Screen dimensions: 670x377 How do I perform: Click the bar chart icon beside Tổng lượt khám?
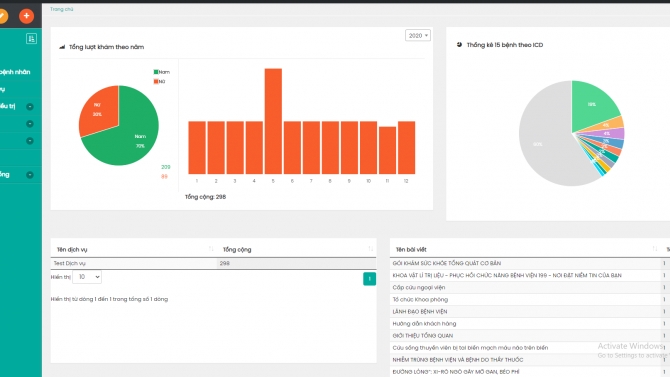(x=62, y=47)
